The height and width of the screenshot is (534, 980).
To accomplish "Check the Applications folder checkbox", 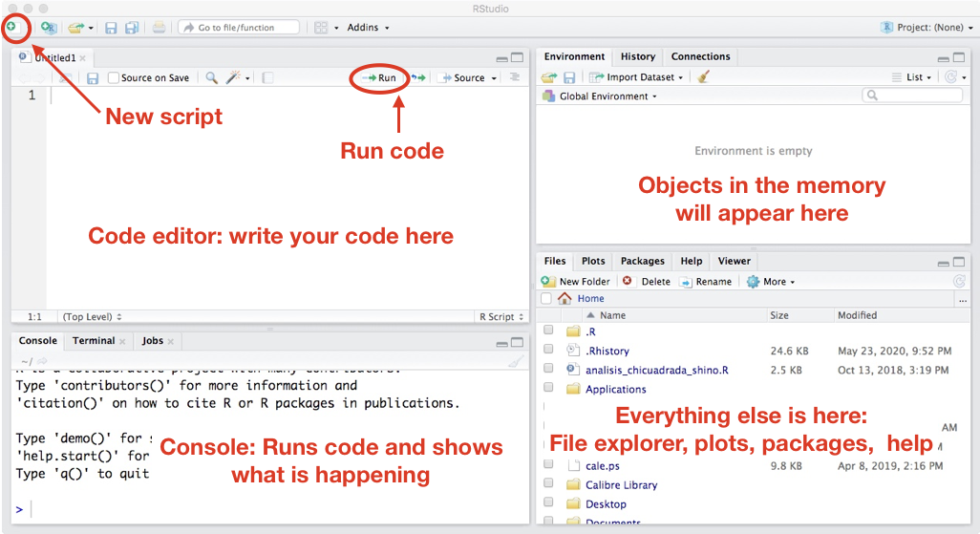I will pos(548,387).
